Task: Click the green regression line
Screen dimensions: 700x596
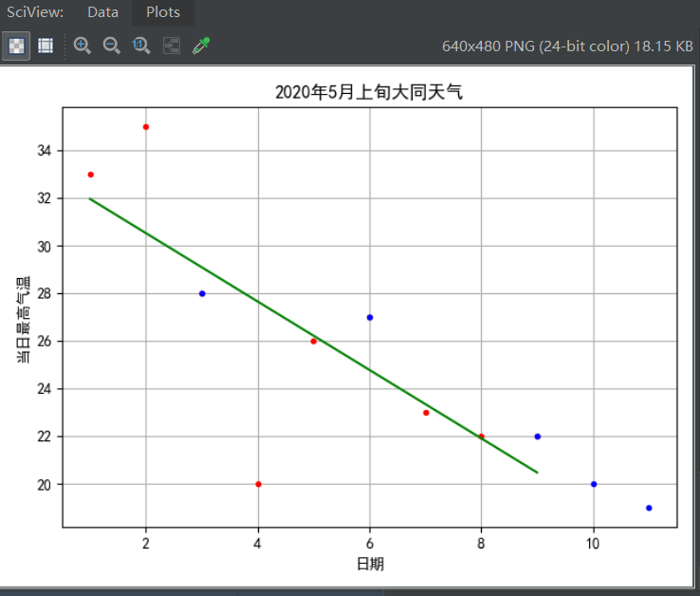Action: [x=313, y=336]
